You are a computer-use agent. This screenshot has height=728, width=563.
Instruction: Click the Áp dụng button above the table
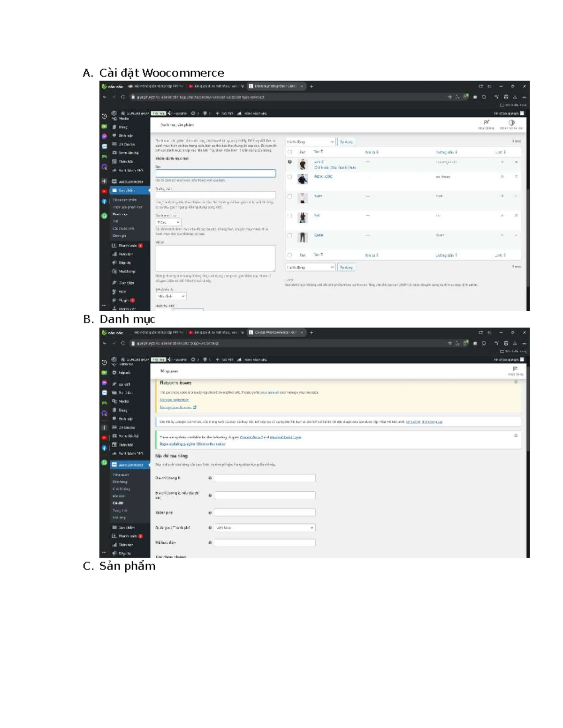346,142
